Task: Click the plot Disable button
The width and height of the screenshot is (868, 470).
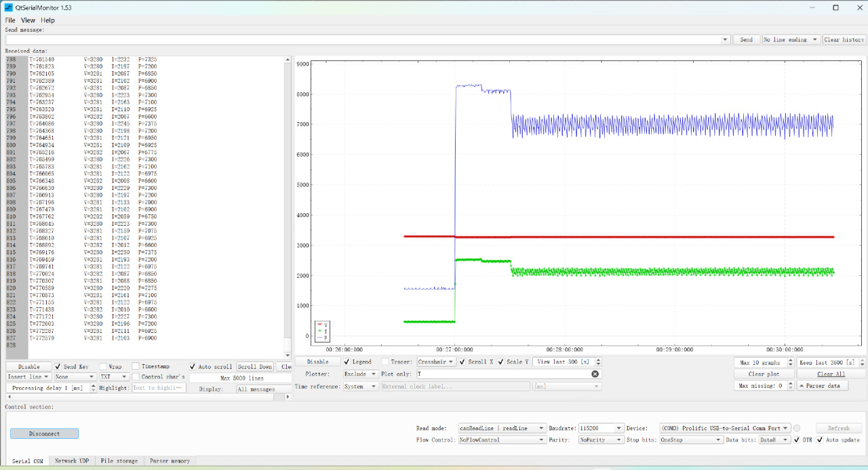Action: (x=317, y=361)
